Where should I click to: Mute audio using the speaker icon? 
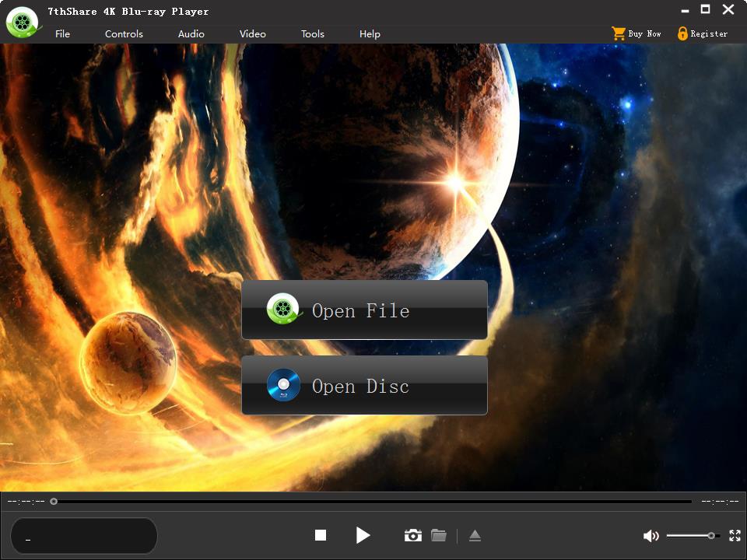tap(651, 536)
